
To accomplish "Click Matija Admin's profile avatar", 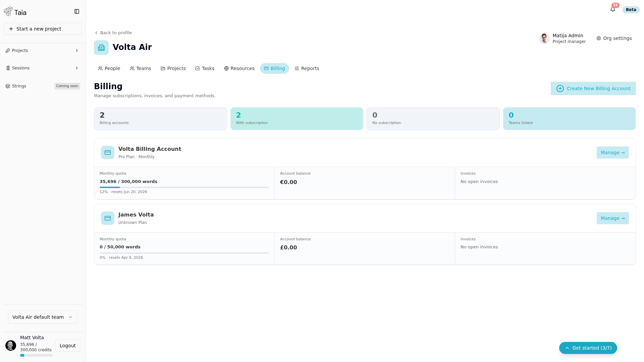I will click(544, 38).
